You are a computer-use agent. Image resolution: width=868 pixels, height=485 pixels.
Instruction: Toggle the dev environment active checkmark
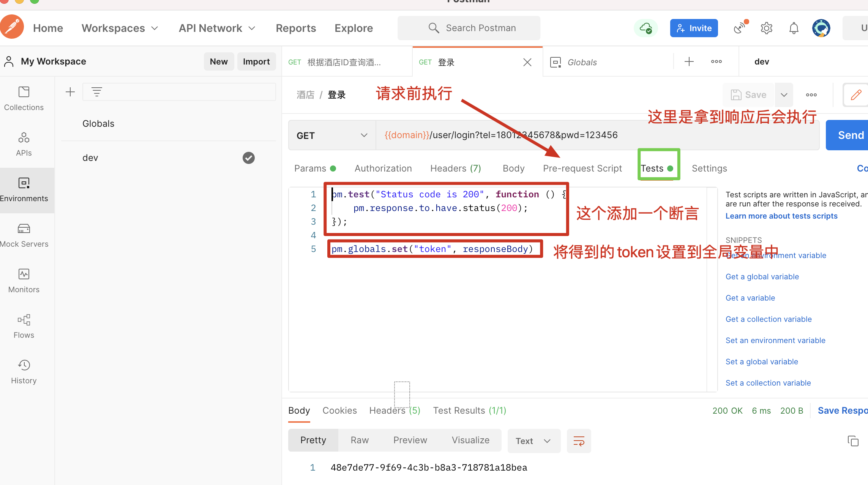(249, 157)
